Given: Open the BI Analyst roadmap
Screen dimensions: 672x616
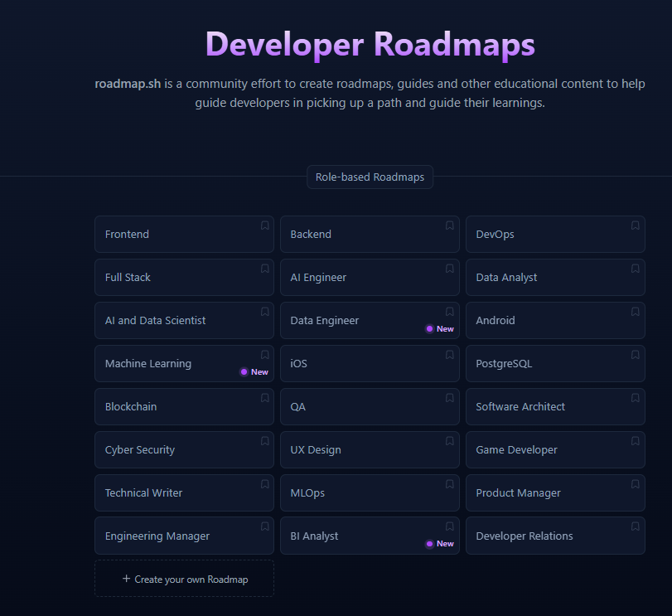Looking at the screenshot, I should click(370, 536).
